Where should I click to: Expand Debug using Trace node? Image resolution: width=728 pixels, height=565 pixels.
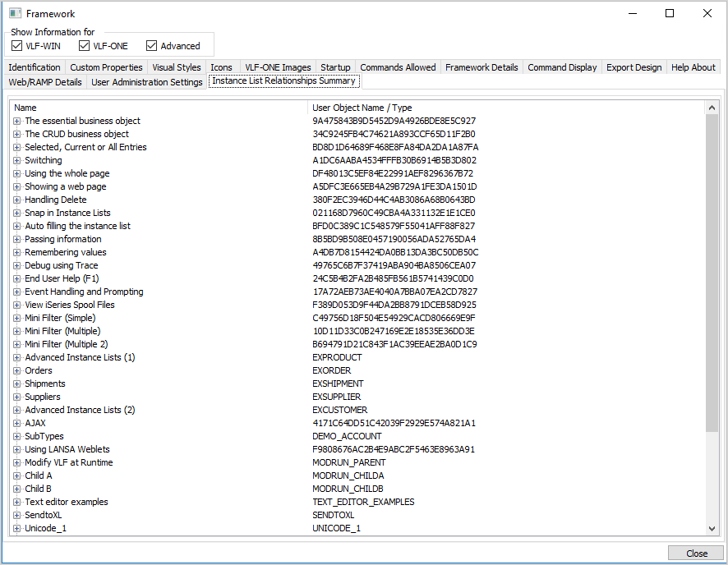point(17,265)
